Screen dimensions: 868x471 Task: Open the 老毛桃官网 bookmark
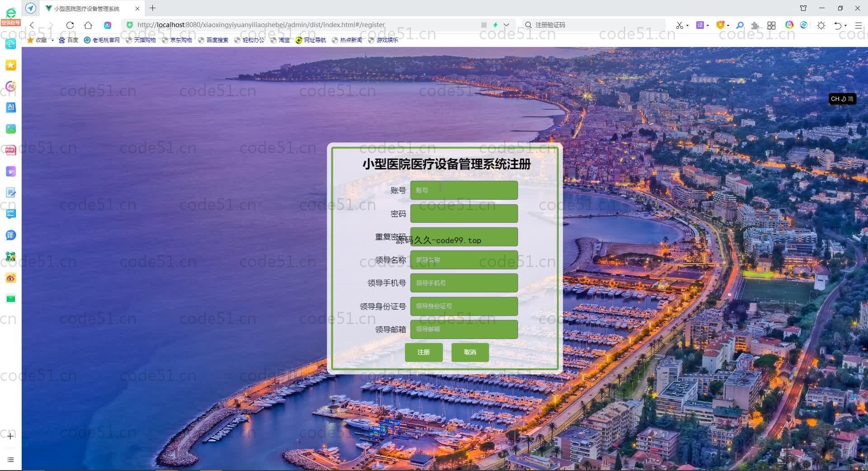(102, 40)
